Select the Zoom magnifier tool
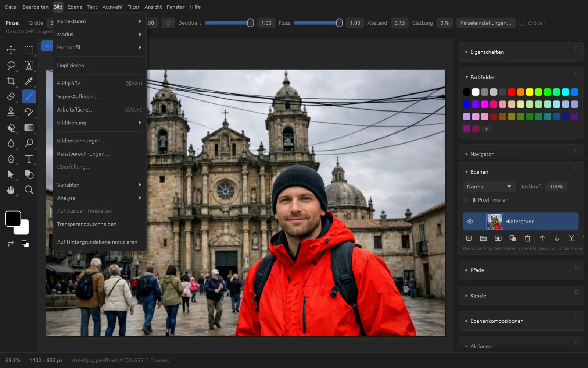Screen dimensions: 588x368 point(29,190)
